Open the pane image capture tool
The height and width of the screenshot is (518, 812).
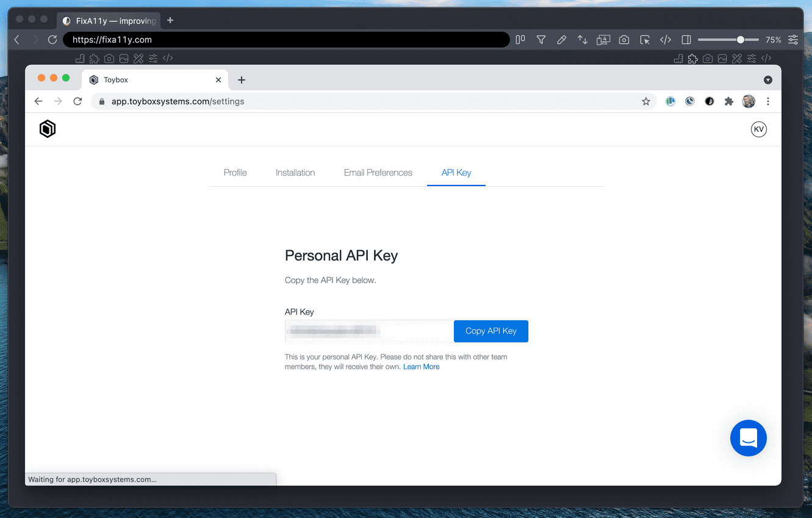click(123, 58)
